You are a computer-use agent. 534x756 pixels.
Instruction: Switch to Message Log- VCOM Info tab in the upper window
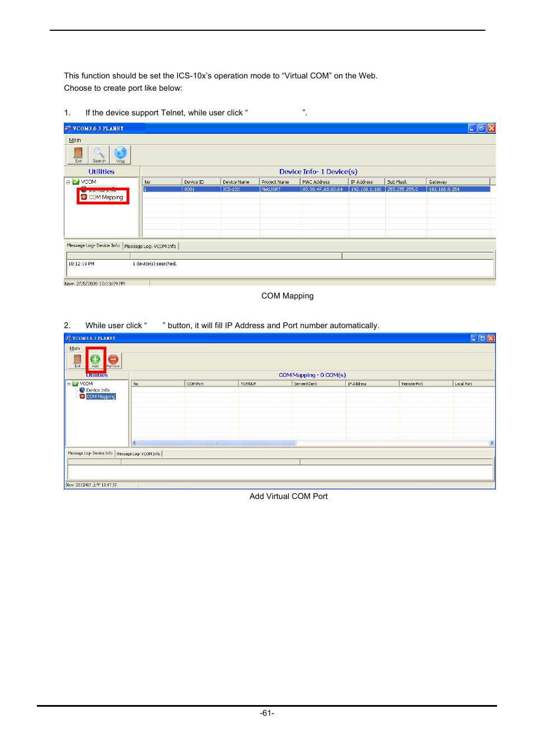coord(150,246)
